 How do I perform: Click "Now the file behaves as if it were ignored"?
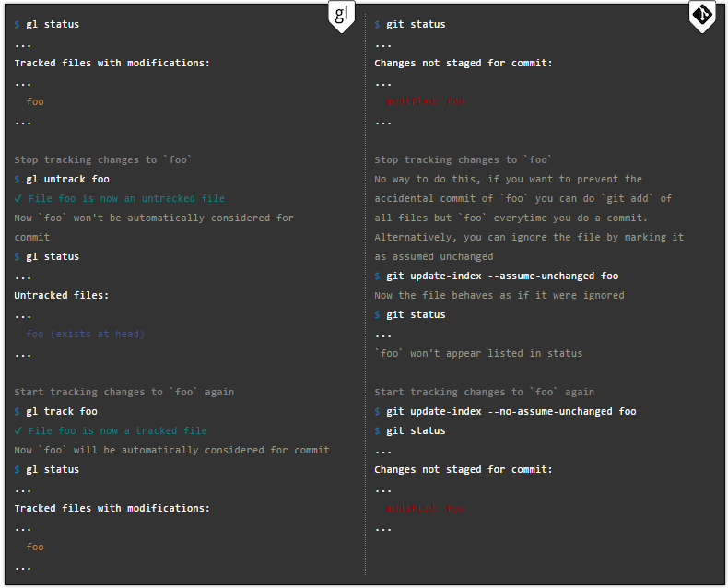click(499, 295)
